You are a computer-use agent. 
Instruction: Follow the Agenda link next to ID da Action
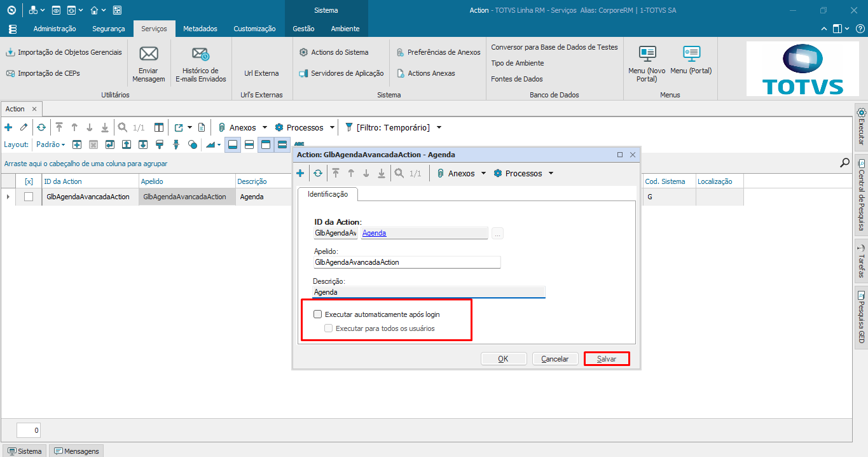pyautogui.click(x=375, y=233)
